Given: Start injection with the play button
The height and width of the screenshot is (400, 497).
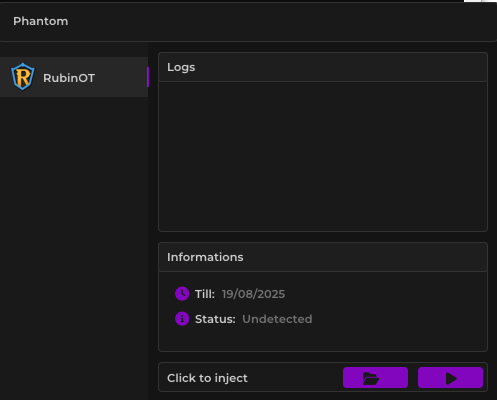Looking at the screenshot, I should [450, 378].
